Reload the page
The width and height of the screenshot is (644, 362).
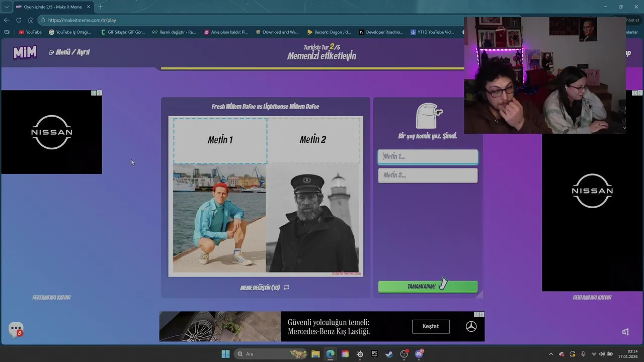click(19, 20)
